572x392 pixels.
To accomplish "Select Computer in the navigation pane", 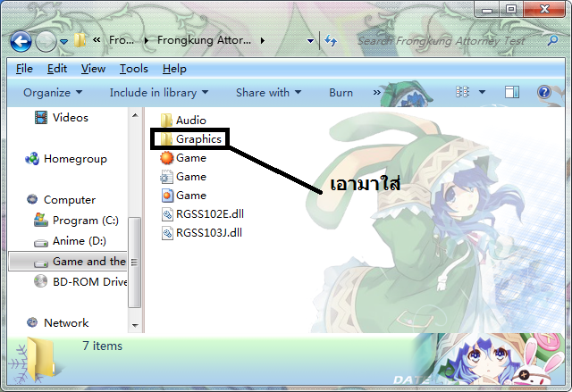I will point(70,200).
